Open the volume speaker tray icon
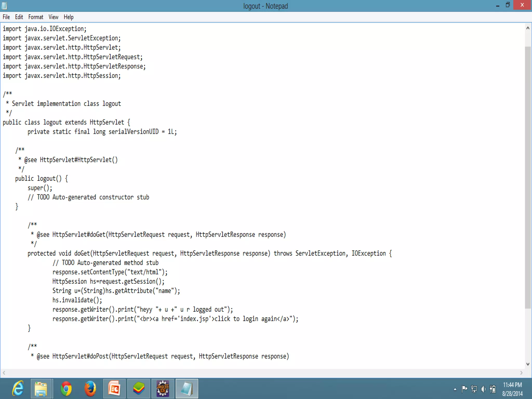Viewport: 532px width, 399px height. (483, 389)
